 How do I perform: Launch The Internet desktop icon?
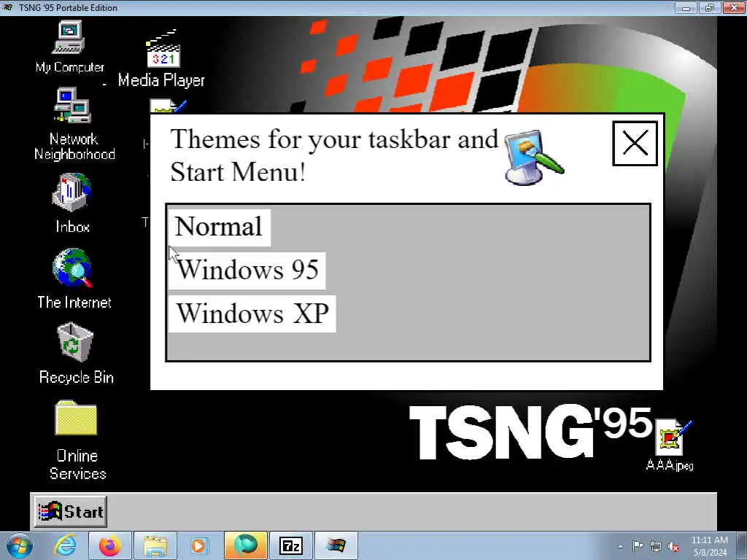click(x=74, y=279)
